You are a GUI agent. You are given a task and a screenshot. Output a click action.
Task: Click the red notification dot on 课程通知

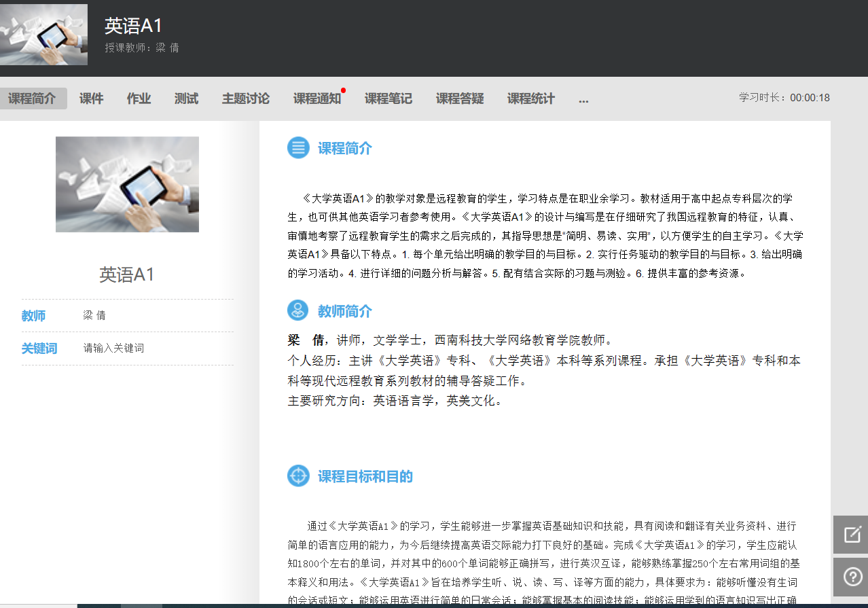pyautogui.click(x=344, y=90)
